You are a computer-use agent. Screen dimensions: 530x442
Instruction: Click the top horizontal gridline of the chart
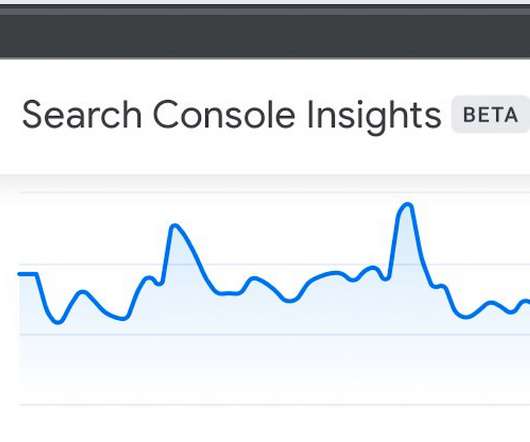pos(274,193)
